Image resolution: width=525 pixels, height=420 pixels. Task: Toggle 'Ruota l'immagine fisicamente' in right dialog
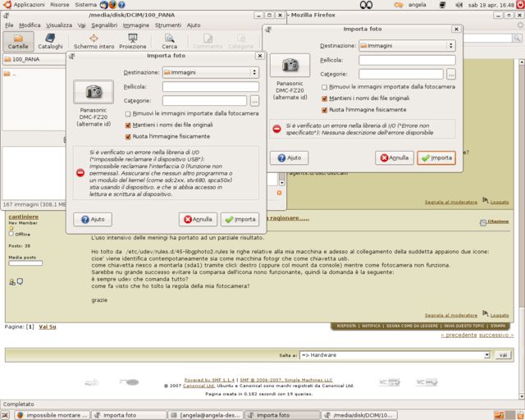326,109
